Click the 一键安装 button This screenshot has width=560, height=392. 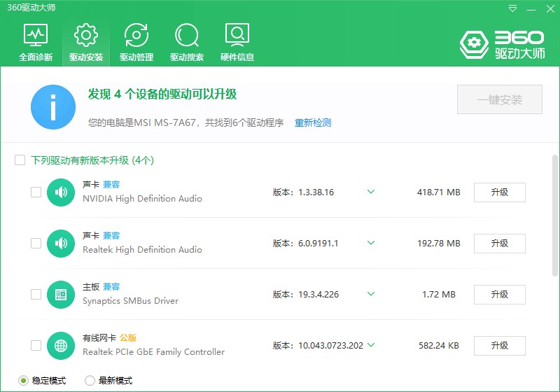coord(500,99)
